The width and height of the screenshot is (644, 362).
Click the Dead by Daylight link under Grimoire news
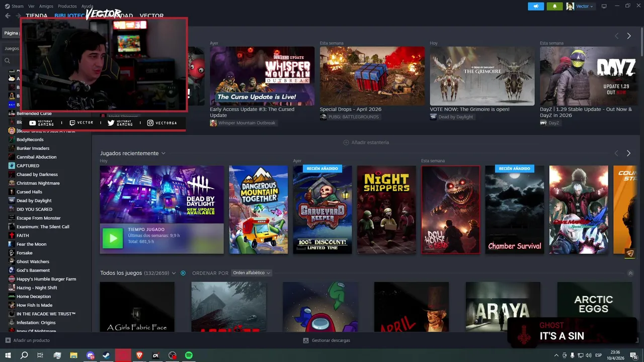tap(456, 117)
